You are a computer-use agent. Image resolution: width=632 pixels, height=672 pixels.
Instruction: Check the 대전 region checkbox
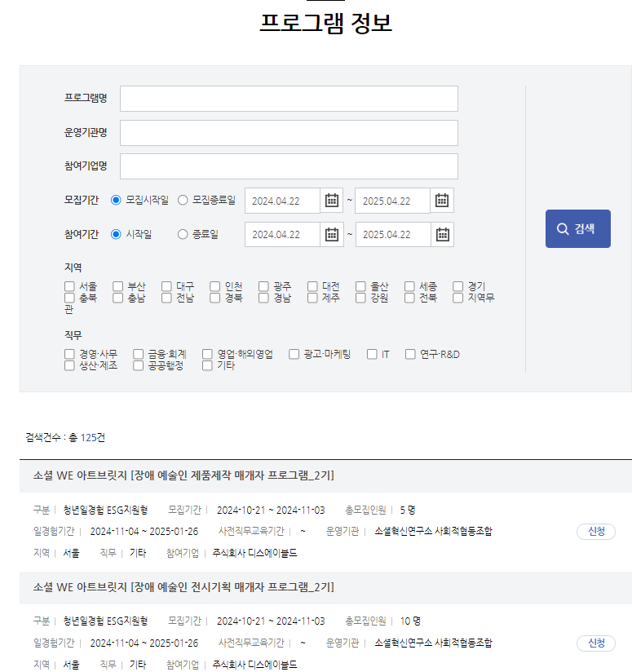pos(312,286)
